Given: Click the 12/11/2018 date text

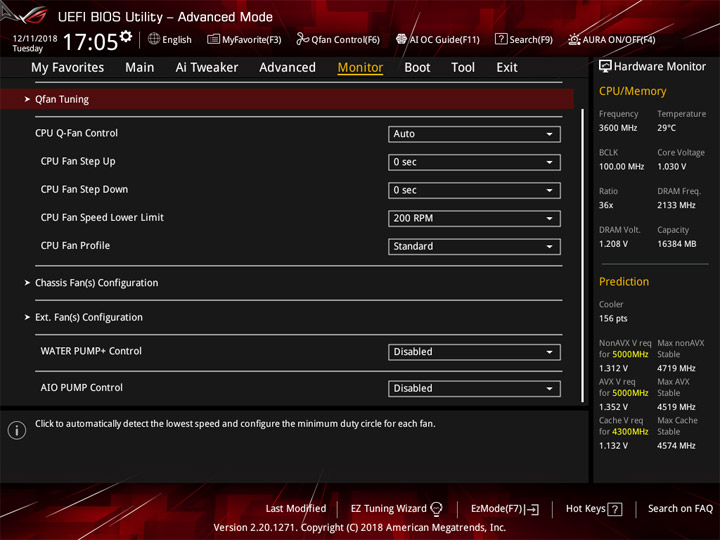Looking at the screenshot, I should pos(35,38).
